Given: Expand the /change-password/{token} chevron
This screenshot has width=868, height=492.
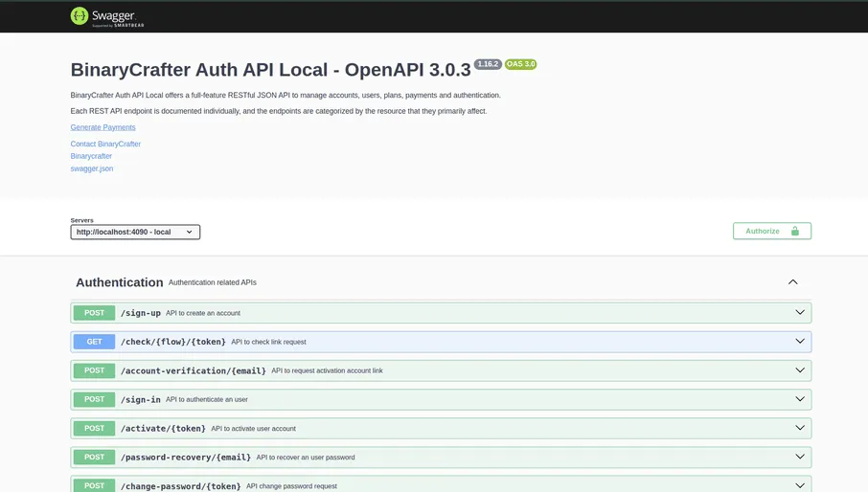Looking at the screenshot, I should click(800, 485).
